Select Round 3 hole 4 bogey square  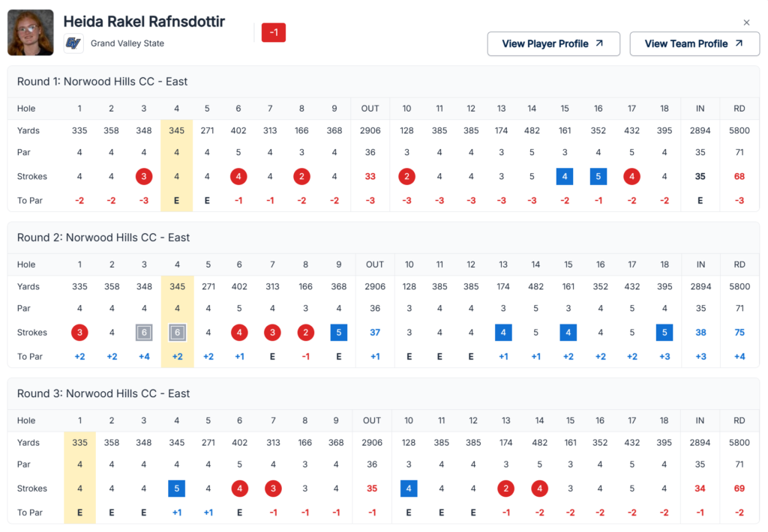tap(176, 489)
